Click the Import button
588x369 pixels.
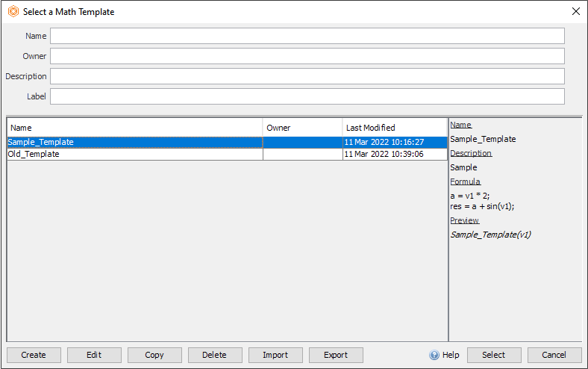[x=275, y=355]
